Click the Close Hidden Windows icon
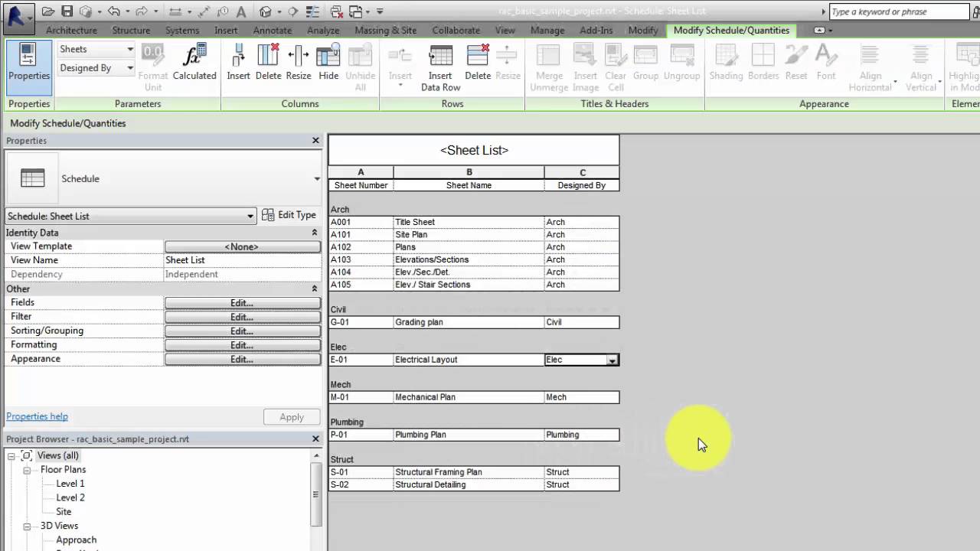This screenshot has width=980, height=551. tap(337, 11)
